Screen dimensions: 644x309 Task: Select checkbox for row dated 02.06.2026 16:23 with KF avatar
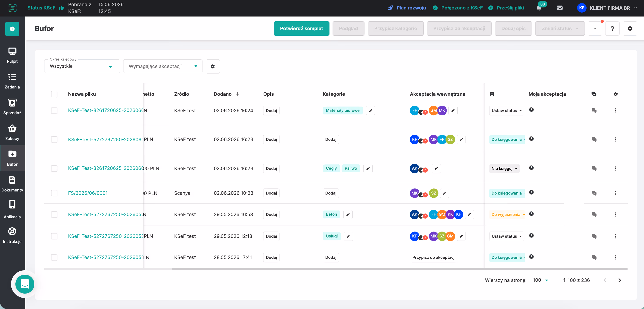[54, 140]
